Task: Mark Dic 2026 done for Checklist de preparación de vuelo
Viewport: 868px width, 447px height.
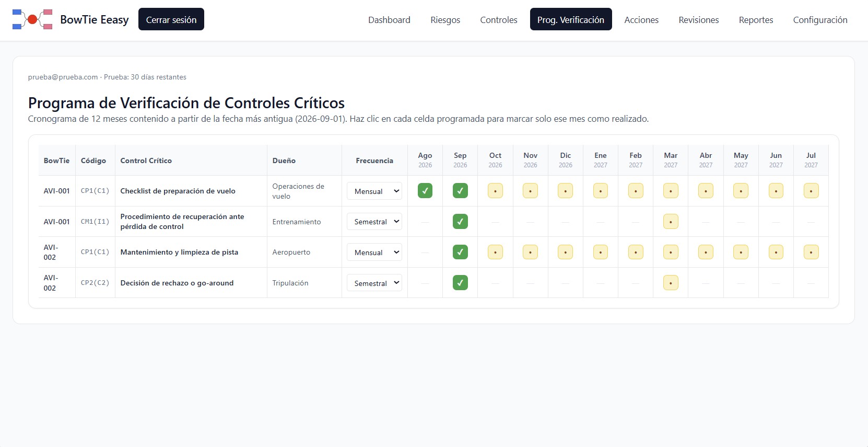Action: (566, 191)
